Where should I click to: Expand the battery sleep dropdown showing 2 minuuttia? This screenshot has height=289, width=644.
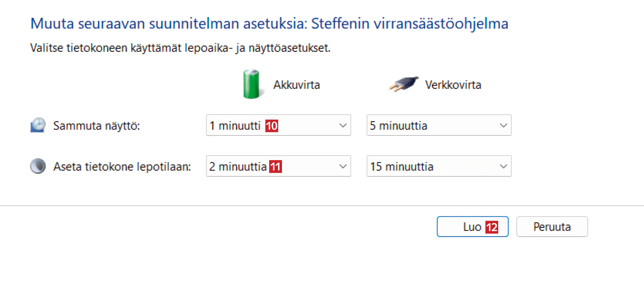(278, 166)
